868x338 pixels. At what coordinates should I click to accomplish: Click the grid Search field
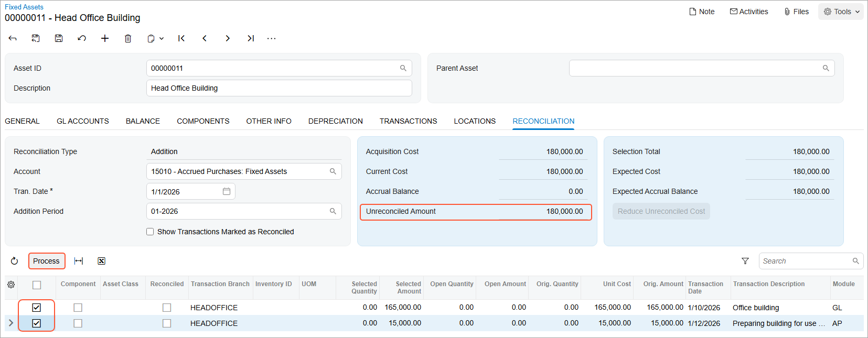(x=806, y=261)
